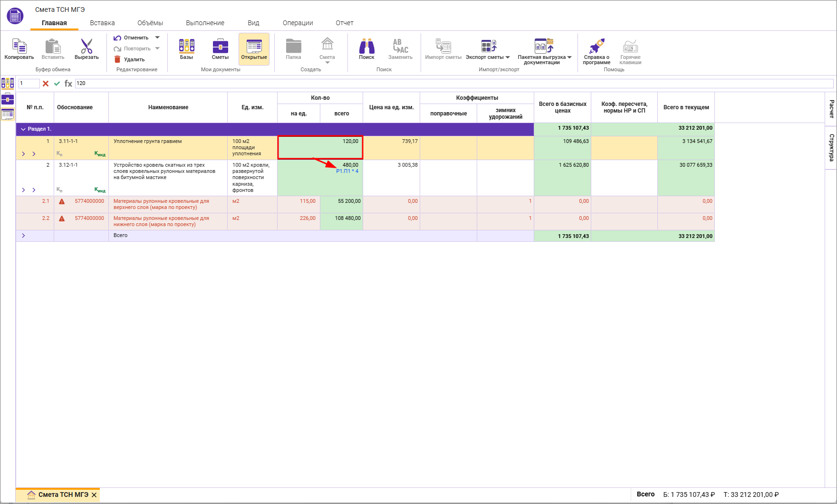The image size is (837, 504).
Task: Open the Отменить dropdown arrow
Action: click(x=157, y=38)
